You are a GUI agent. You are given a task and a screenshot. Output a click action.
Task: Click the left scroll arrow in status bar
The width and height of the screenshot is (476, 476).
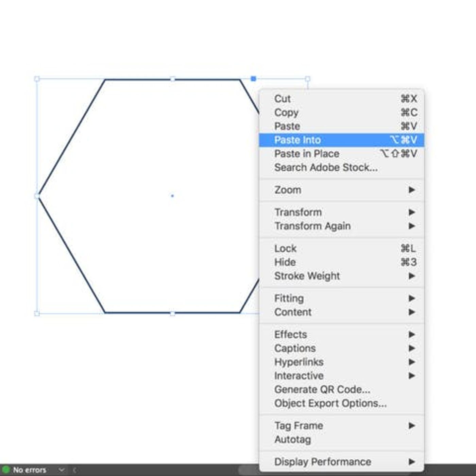pos(74,470)
